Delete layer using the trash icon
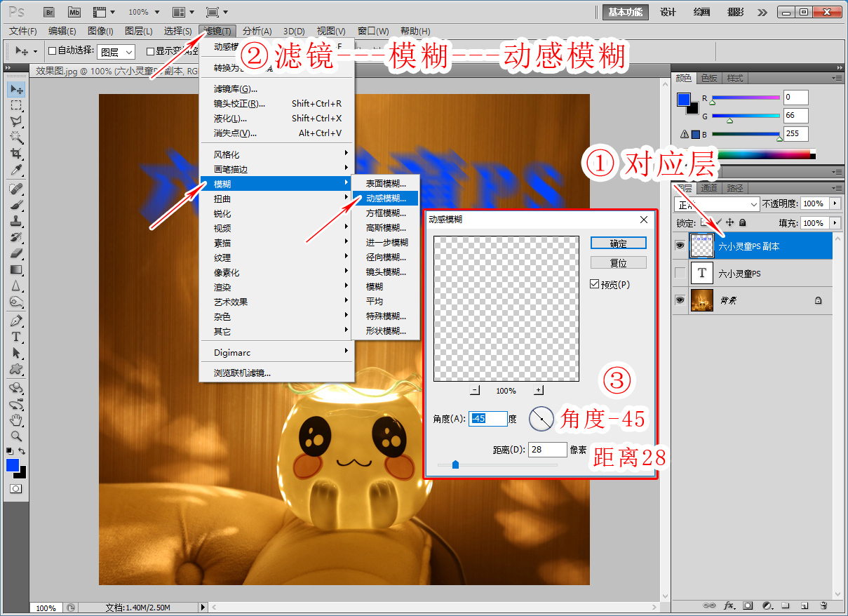The width and height of the screenshot is (848, 616). pos(823,605)
